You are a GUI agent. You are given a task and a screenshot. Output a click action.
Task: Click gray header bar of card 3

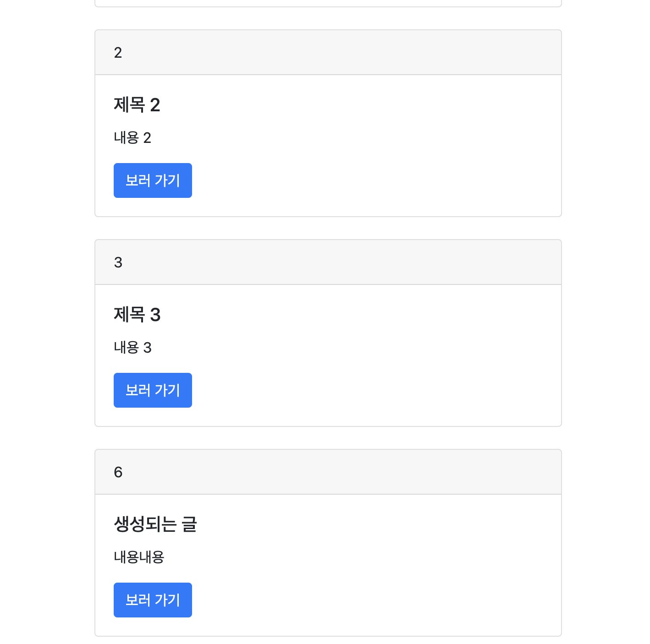(328, 262)
